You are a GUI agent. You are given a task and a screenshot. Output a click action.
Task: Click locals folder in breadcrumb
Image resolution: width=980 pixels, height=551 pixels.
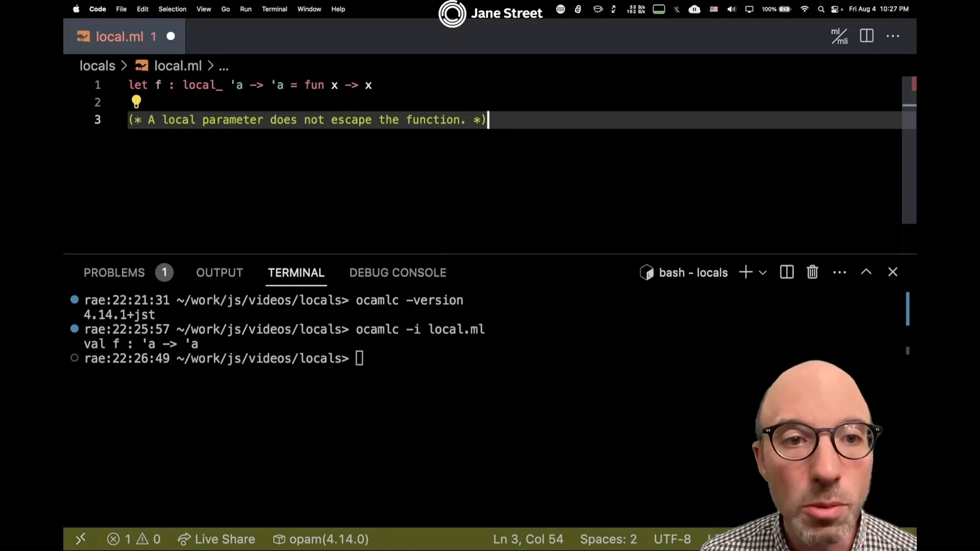(x=97, y=66)
